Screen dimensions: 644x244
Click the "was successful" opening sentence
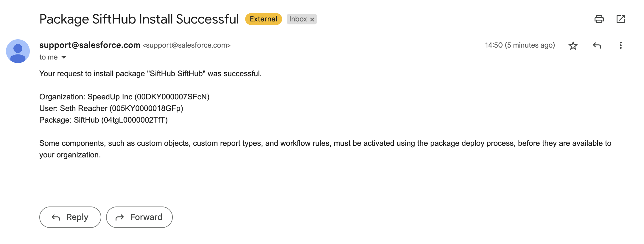point(150,74)
